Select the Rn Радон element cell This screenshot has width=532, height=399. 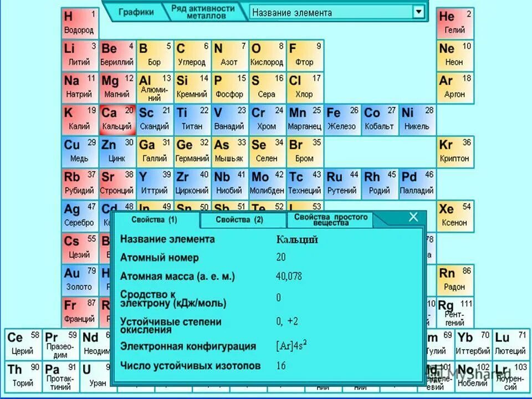pyautogui.click(x=455, y=280)
